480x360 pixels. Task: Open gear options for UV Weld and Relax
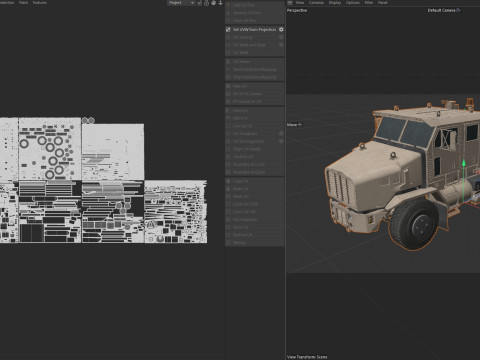pyautogui.click(x=281, y=45)
